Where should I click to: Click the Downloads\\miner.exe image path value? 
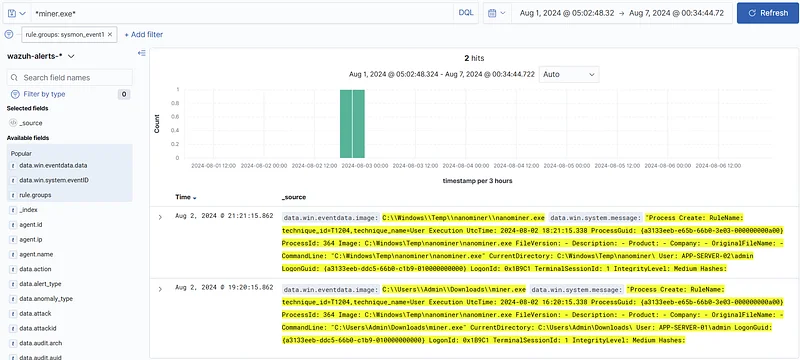pos(454,290)
